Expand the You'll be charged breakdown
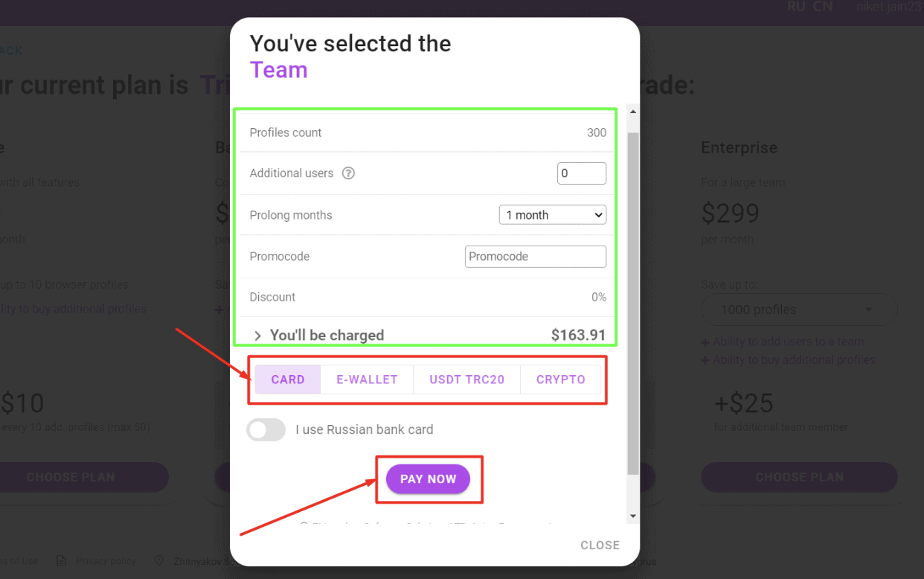The height and width of the screenshot is (579, 924). [258, 336]
